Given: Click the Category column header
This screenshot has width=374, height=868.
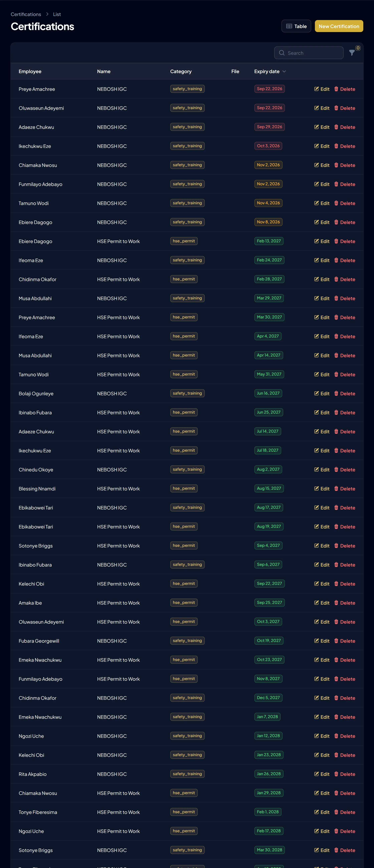Looking at the screenshot, I should (181, 71).
